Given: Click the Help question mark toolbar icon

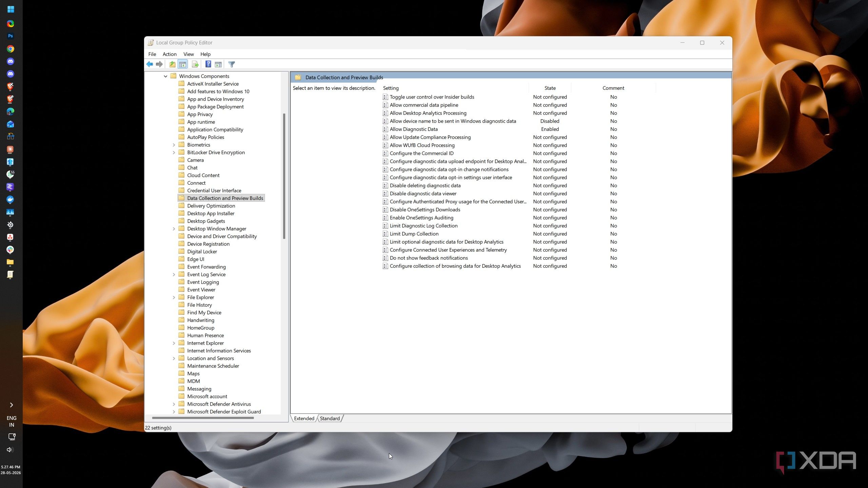Looking at the screenshot, I should [x=208, y=64].
